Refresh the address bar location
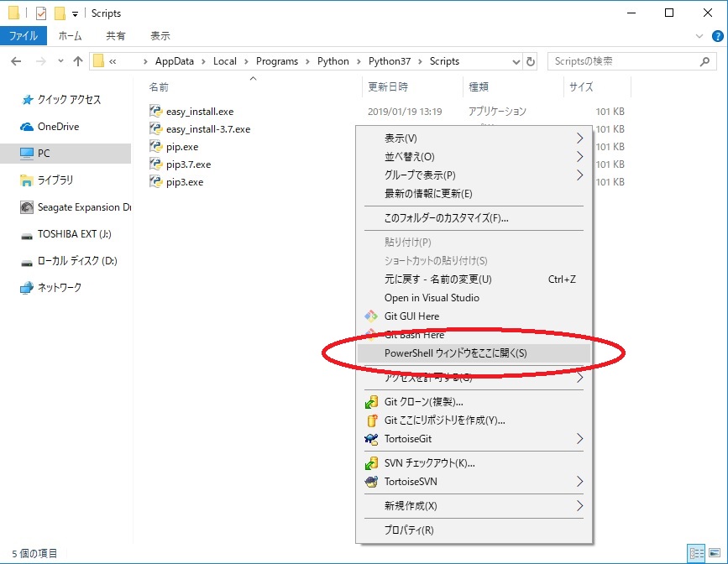The image size is (728, 564). (x=530, y=61)
